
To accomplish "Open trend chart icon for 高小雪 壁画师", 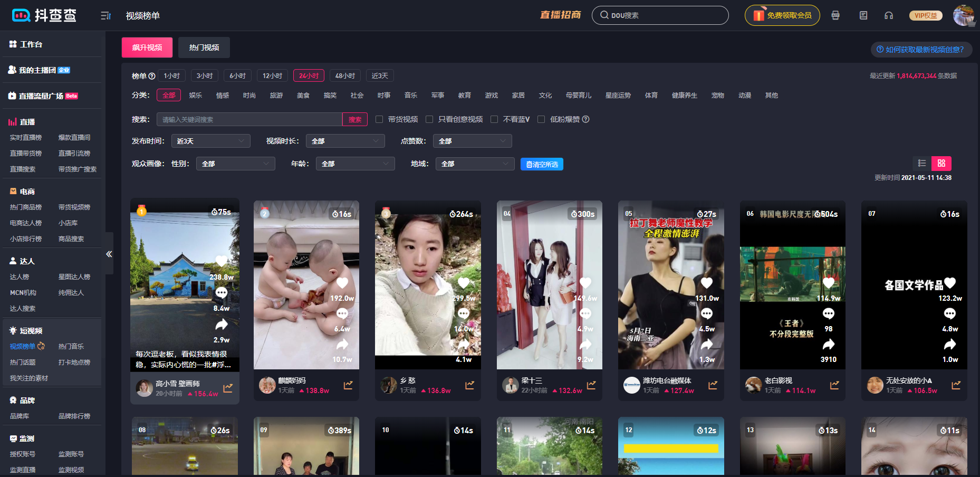I will pyautogui.click(x=228, y=388).
